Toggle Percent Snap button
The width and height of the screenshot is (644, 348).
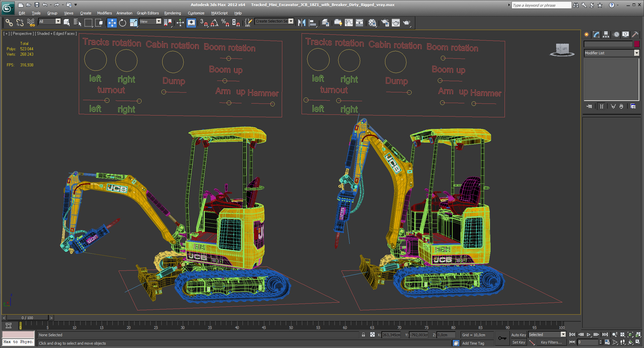pyautogui.click(x=225, y=23)
